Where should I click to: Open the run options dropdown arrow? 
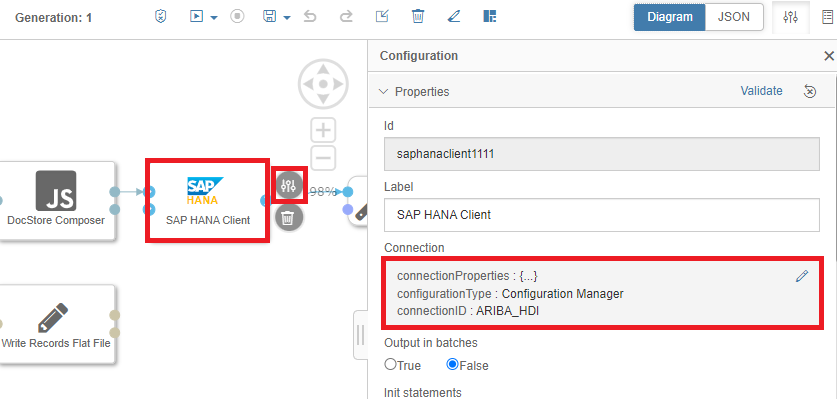214,18
